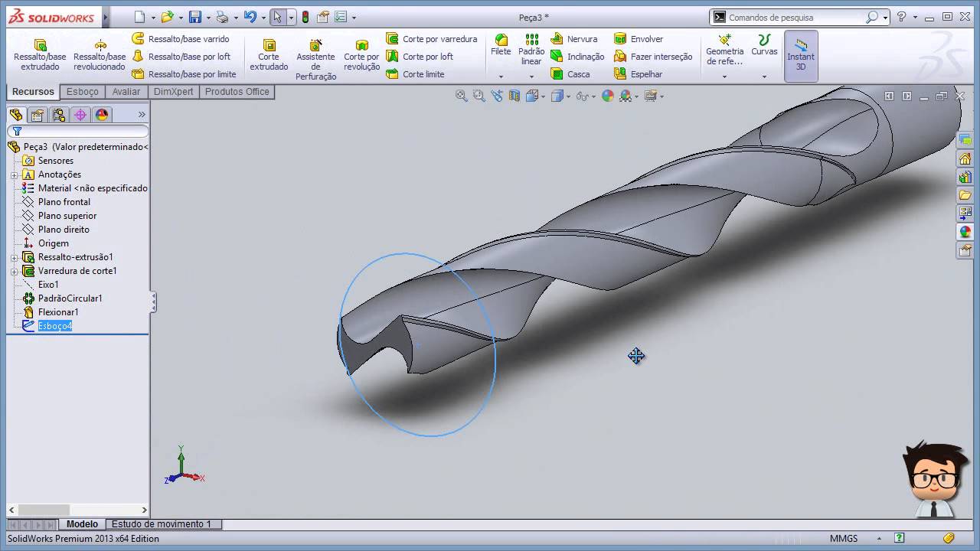
Task: Click the Undo icon
Action: tap(250, 17)
